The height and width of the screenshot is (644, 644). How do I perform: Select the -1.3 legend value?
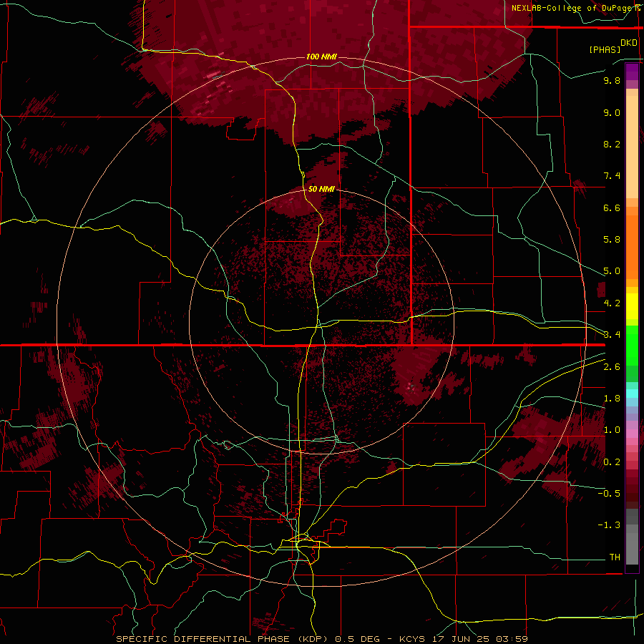click(x=609, y=525)
